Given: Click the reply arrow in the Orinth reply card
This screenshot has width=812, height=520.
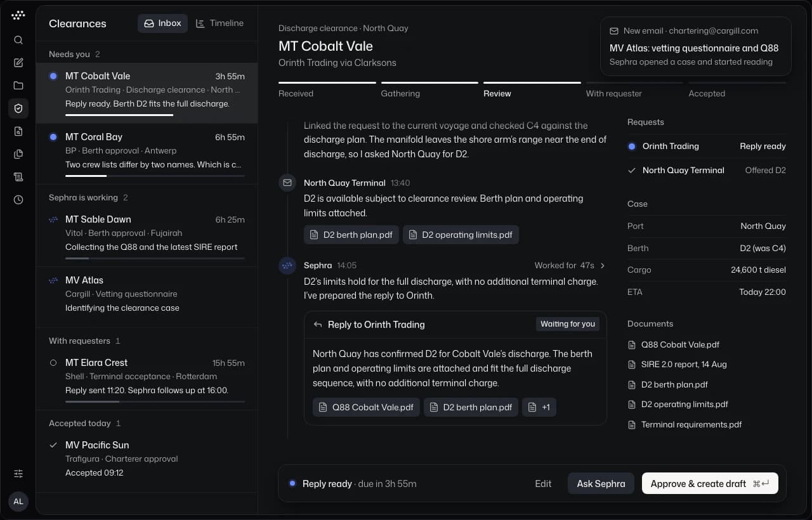Looking at the screenshot, I should 318,325.
